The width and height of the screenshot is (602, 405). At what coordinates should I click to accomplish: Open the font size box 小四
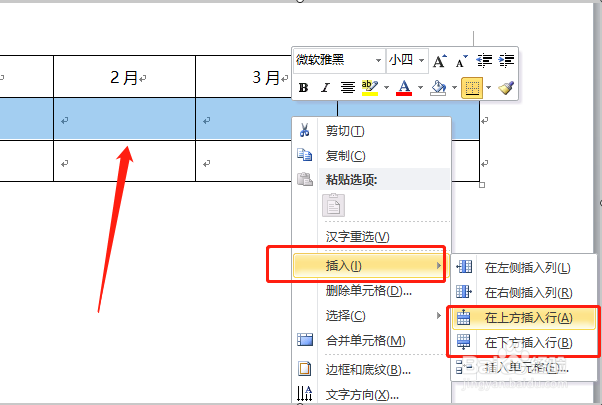407,61
